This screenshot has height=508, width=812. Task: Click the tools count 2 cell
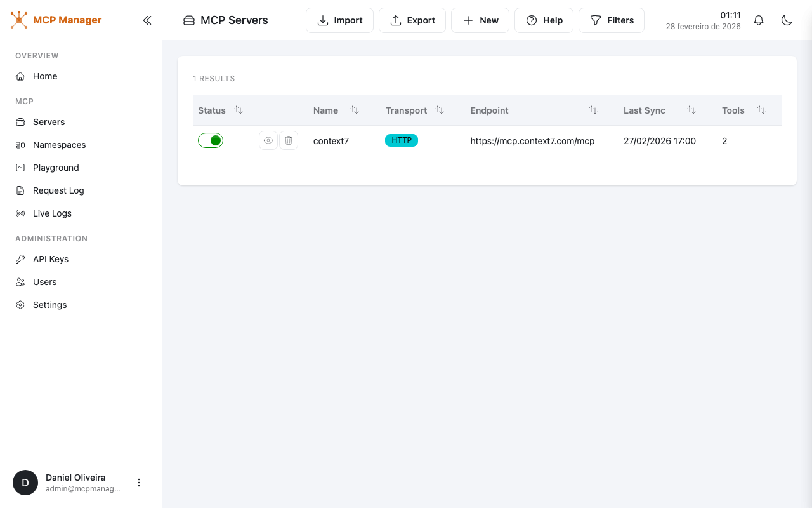(x=724, y=141)
